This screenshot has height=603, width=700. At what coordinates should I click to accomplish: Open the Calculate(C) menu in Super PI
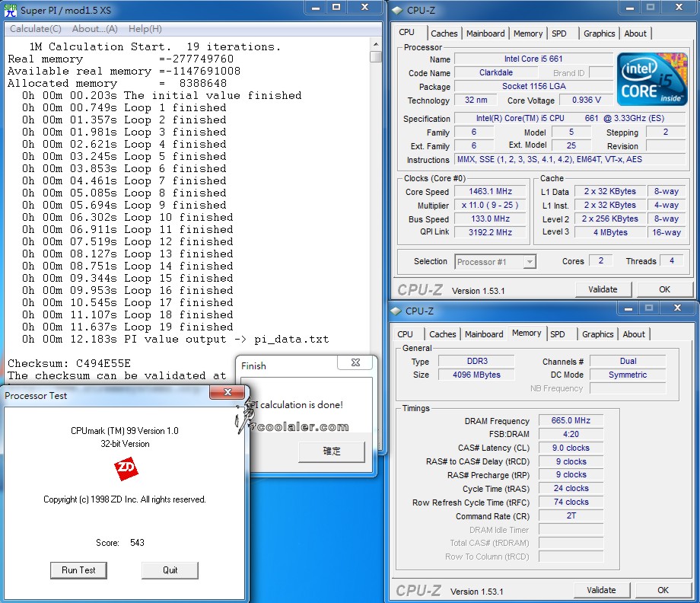click(x=36, y=29)
